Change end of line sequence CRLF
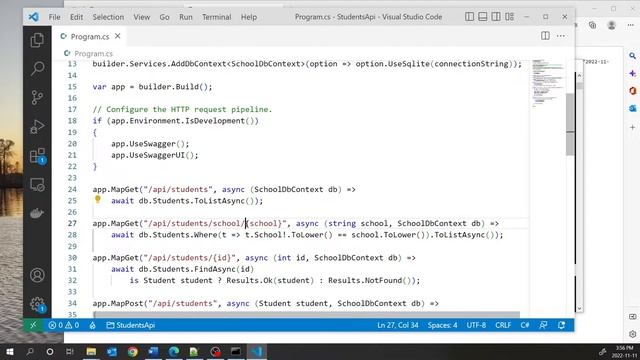 point(503,325)
